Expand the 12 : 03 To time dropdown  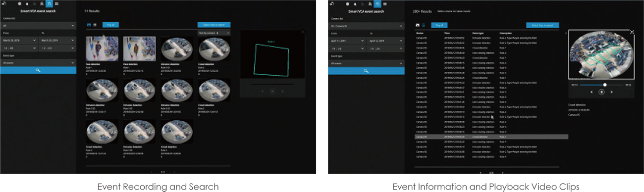tap(57, 48)
